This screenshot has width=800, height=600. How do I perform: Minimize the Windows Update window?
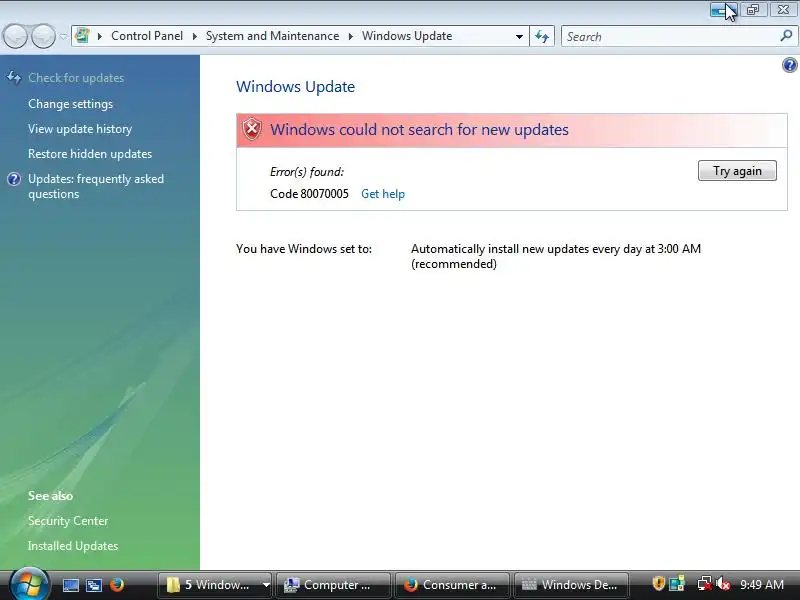point(723,10)
